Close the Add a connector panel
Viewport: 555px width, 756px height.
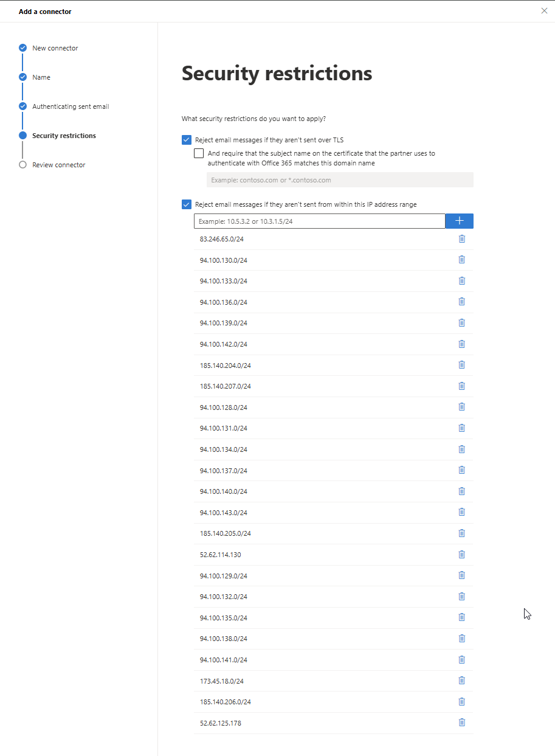pos(544,11)
